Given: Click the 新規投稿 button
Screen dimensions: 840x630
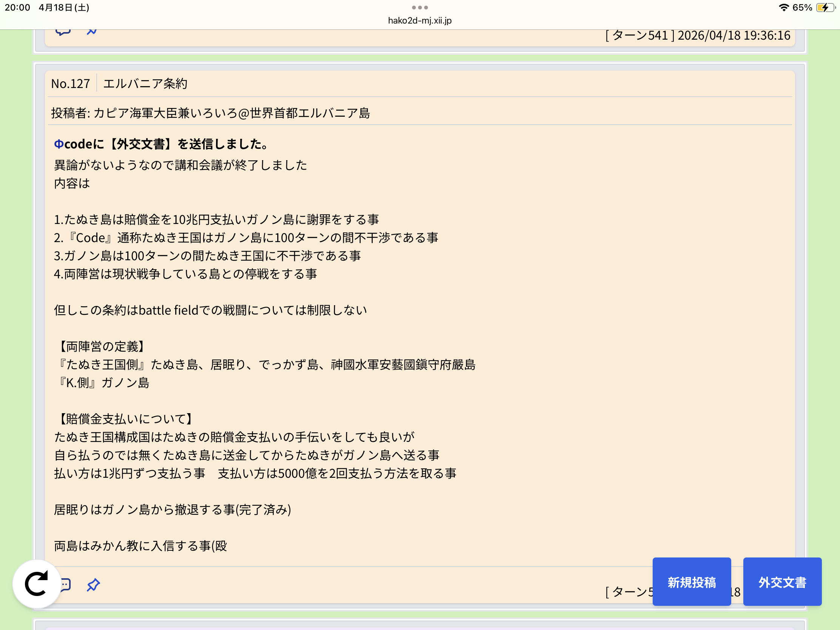Looking at the screenshot, I should [x=692, y=581].
